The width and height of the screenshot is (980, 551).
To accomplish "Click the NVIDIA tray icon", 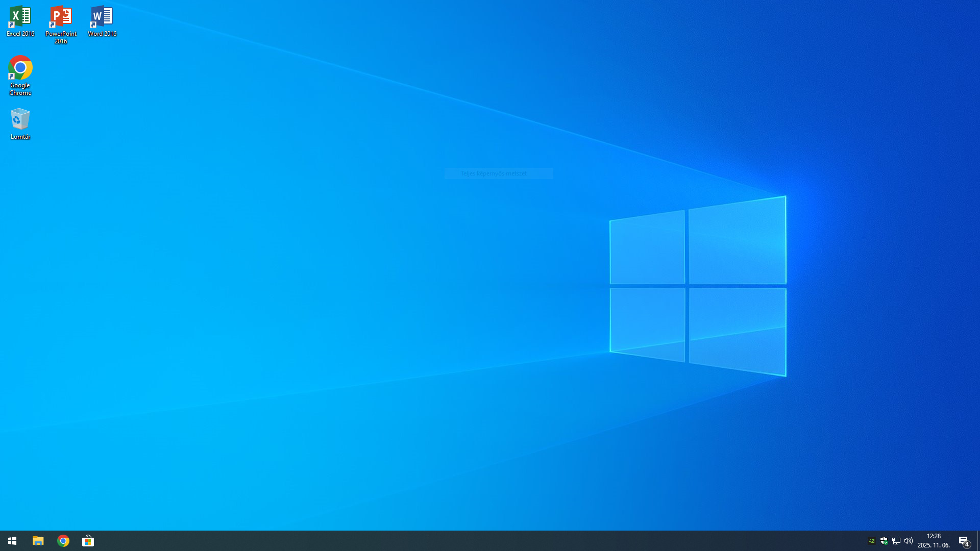I will pyautogui.click(x=871, y=541).
